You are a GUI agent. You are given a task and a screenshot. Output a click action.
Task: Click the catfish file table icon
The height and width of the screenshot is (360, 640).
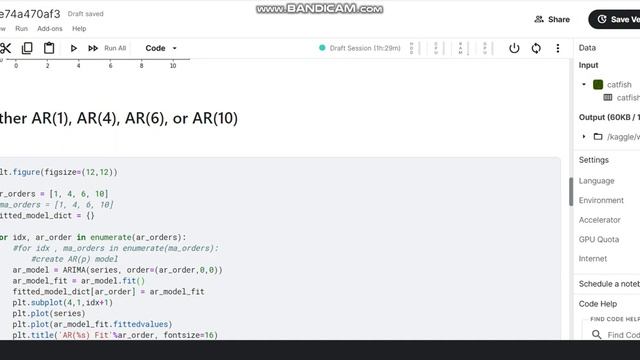(608, 98)
